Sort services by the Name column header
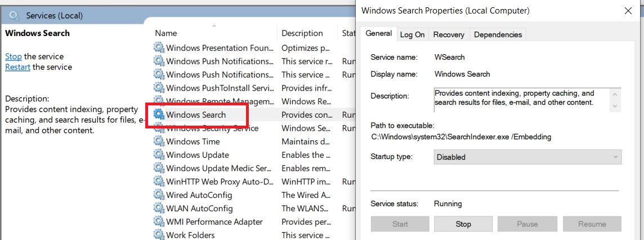This screenshot has width=644, height=240. click(x=166, y=33)
